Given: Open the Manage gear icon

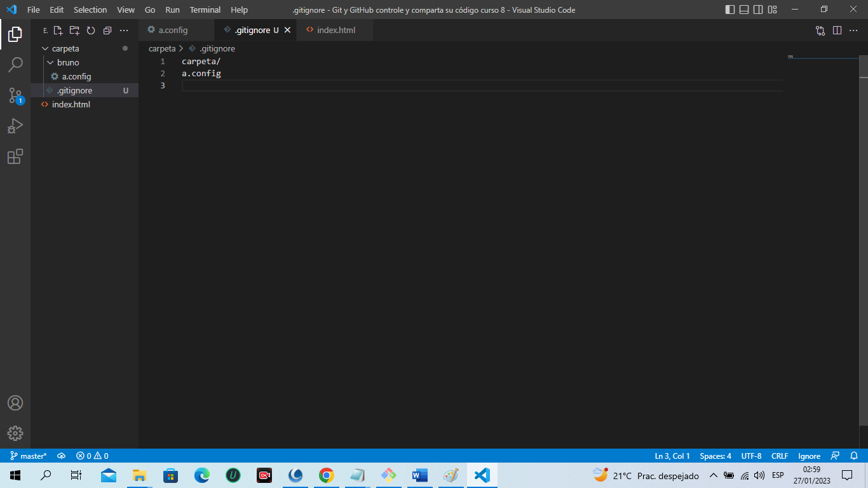Looking at the screenshot, I should [15, 433].
